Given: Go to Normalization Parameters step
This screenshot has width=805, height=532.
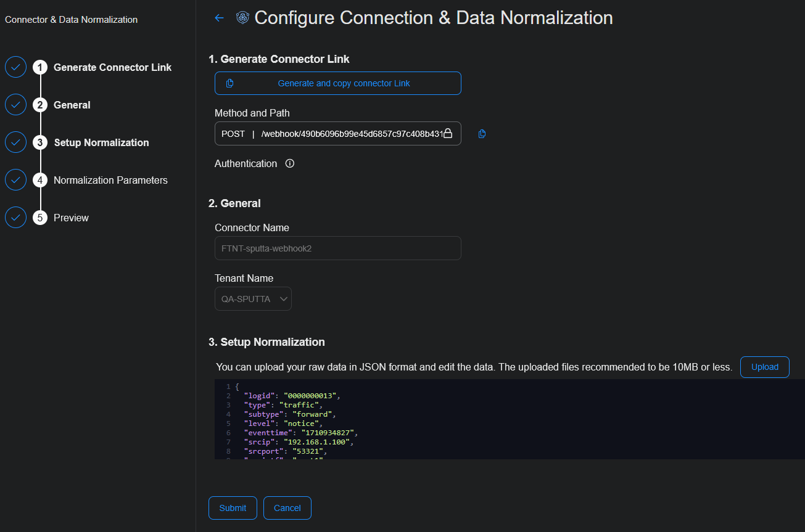Looking at the screenshot, I should pos(110,180).
